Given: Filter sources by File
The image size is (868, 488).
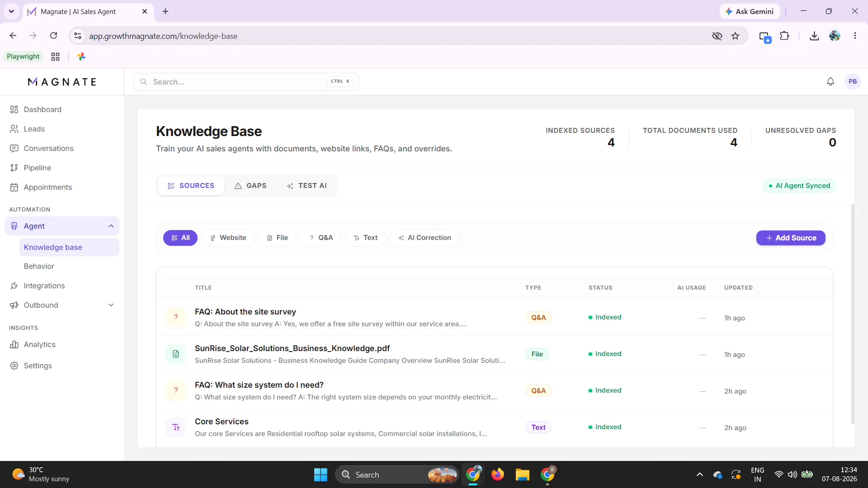Looking at the screenshot, I should point(277,238).
